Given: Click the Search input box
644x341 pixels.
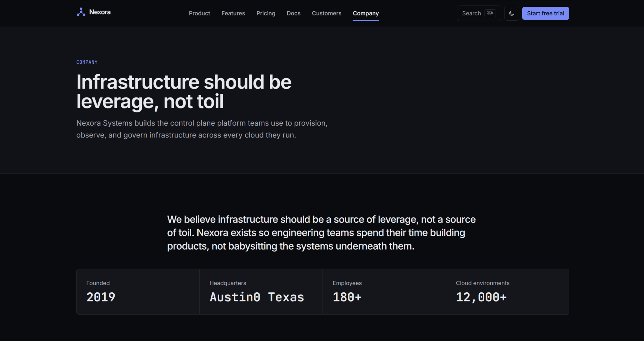Looking at the screenshot, I should [479, 13].
